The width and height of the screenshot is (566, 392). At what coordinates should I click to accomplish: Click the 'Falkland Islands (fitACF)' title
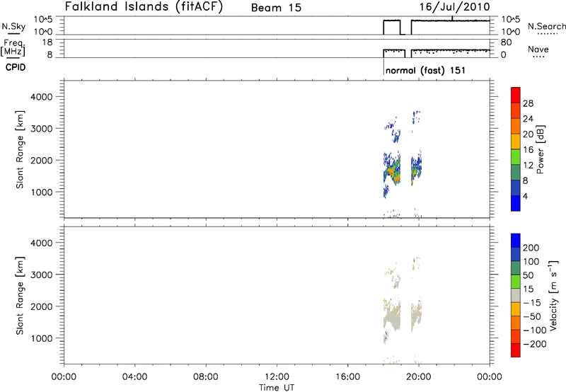pyautogui.click(x=144, y=7)
